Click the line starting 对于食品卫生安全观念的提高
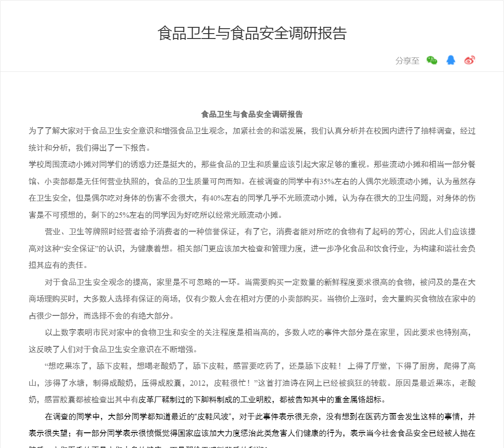 [x=260, y=282]
